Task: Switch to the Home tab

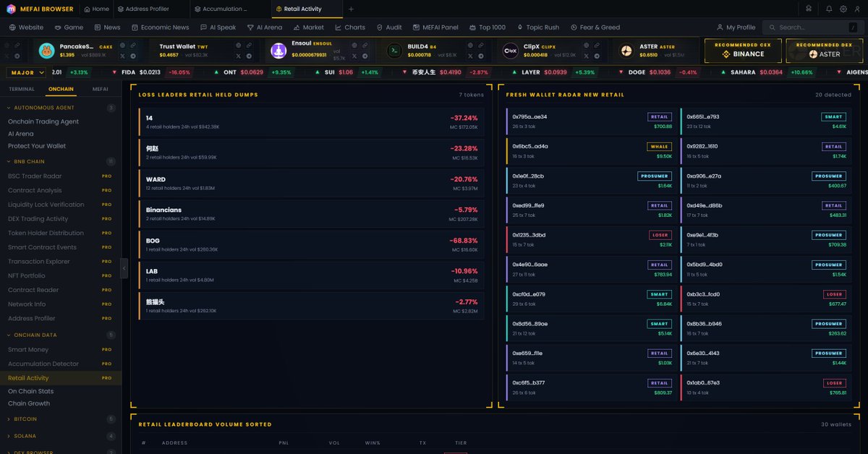Action: [x=96, y=9]
